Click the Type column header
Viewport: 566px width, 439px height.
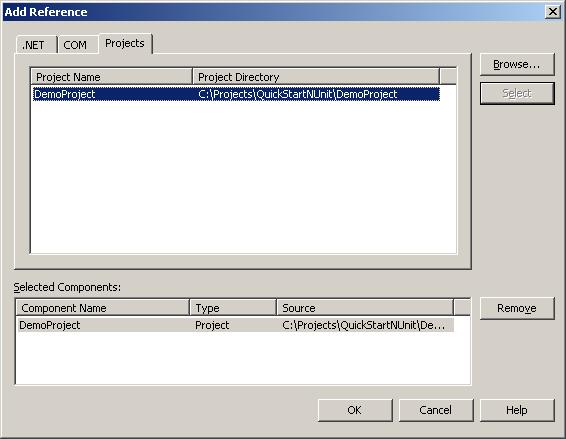pos(233,308)
